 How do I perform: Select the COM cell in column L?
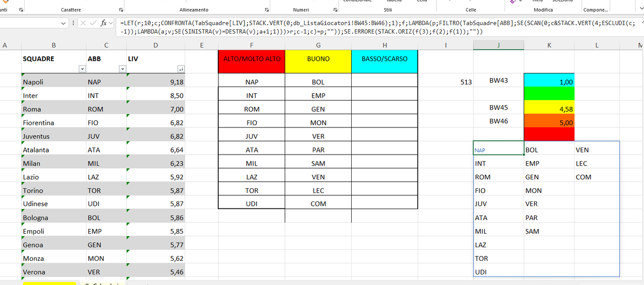coord(597,175)
